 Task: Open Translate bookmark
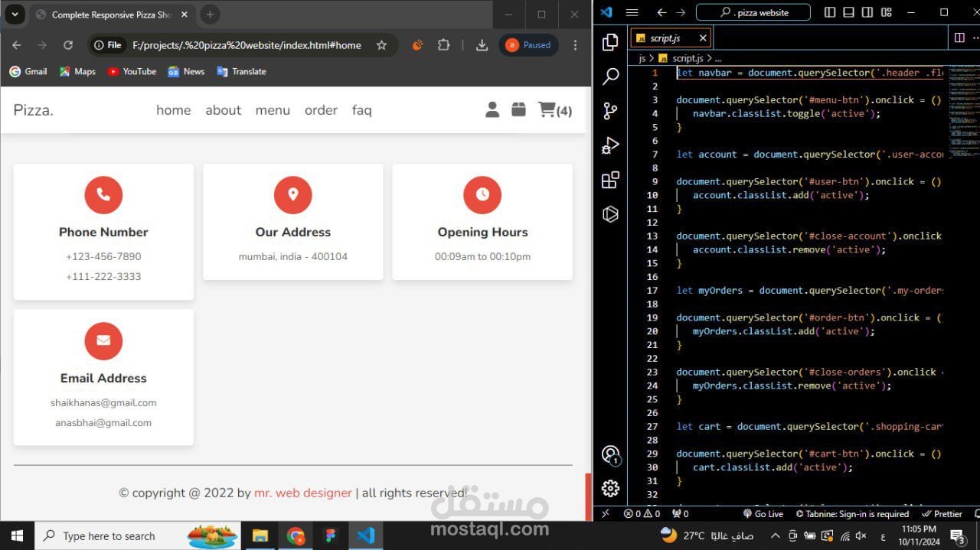tap(241, 71)
